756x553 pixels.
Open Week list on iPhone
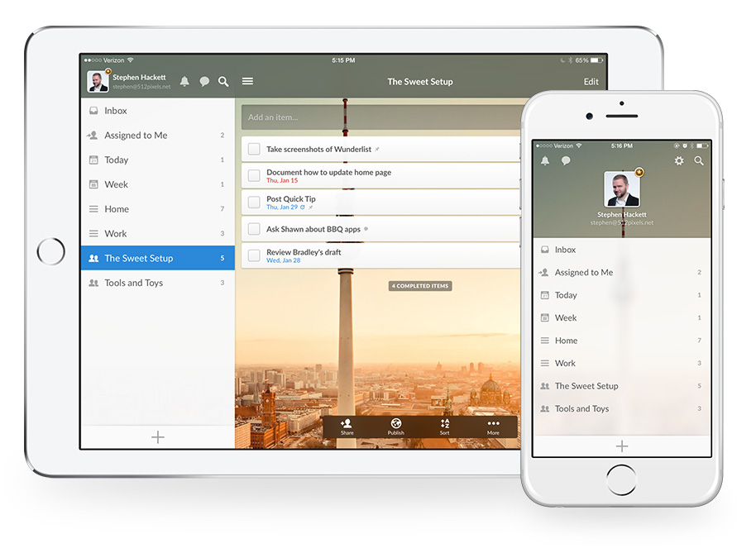[621, 317]
